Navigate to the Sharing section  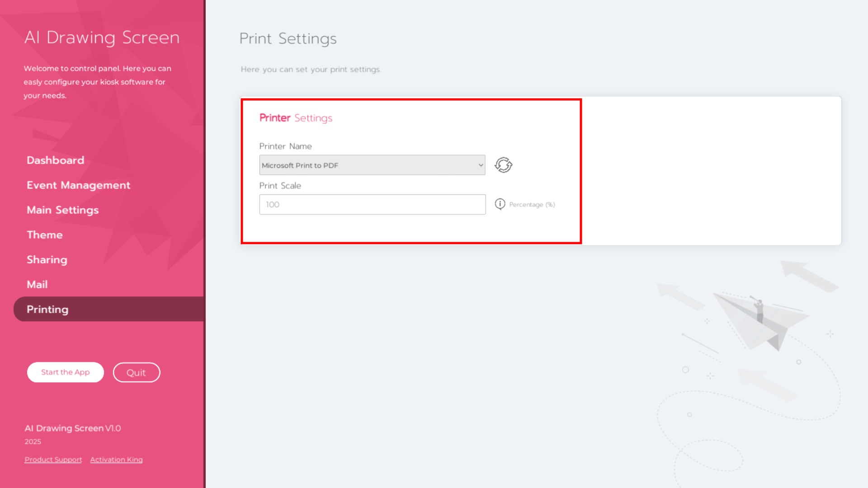47,259
